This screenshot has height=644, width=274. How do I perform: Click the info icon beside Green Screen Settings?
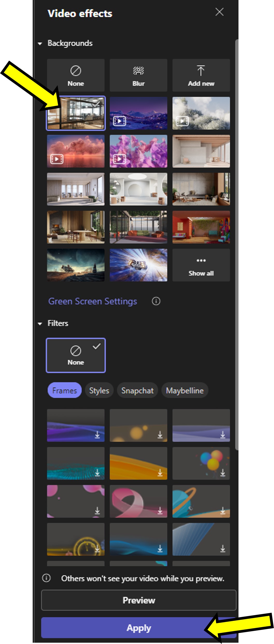[156, 301]
